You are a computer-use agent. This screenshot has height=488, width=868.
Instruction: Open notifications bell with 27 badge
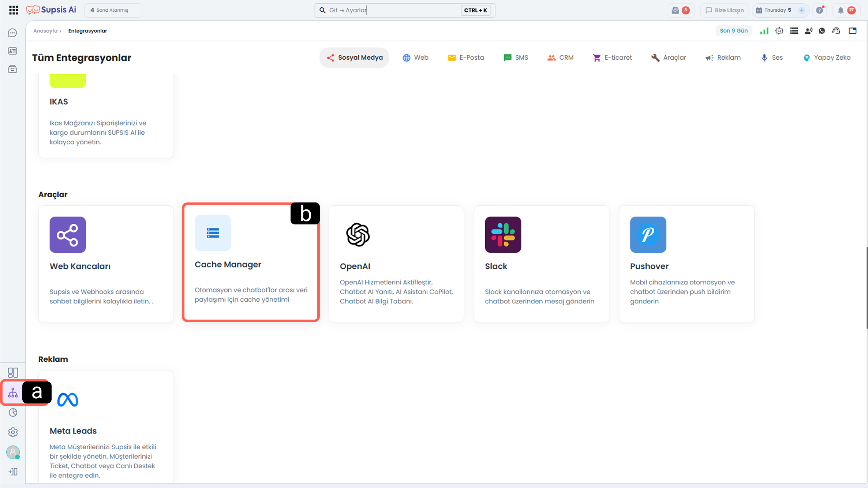pyautogui.click(x=846, y=10)
